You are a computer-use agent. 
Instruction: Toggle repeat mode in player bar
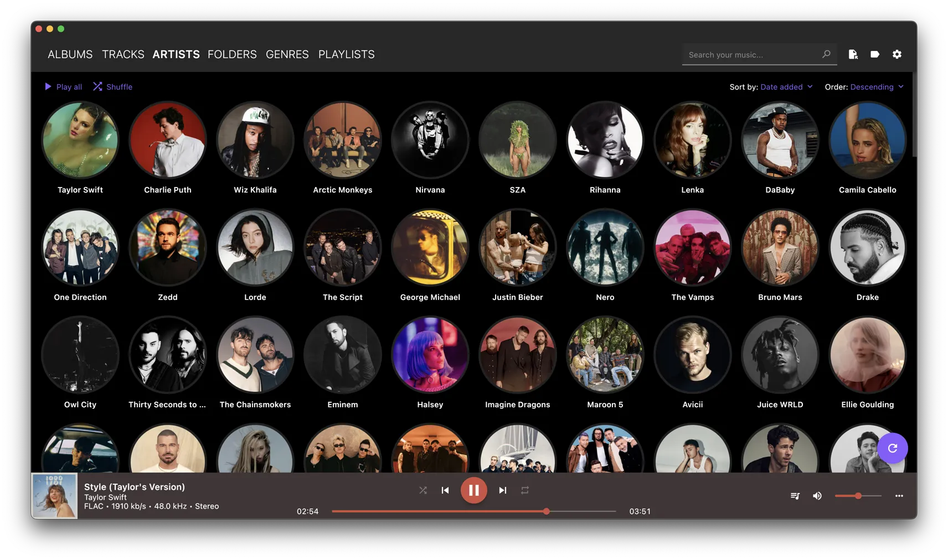point(525,490)
